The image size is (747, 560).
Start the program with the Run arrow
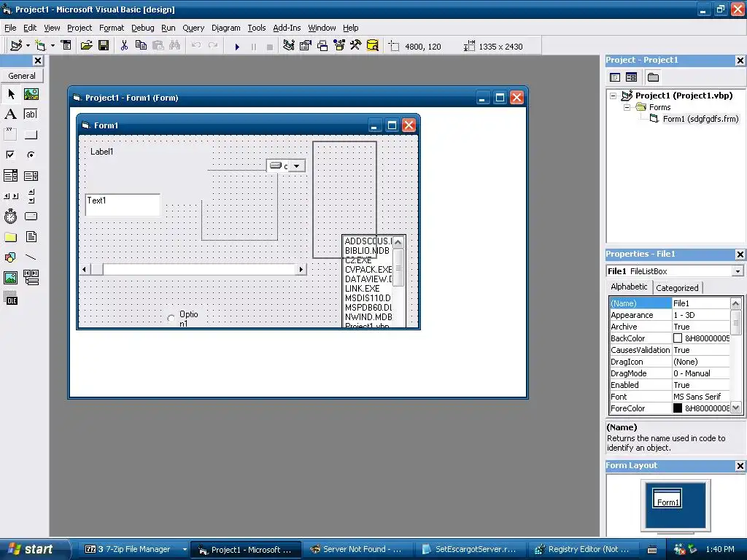coord(237,46)
